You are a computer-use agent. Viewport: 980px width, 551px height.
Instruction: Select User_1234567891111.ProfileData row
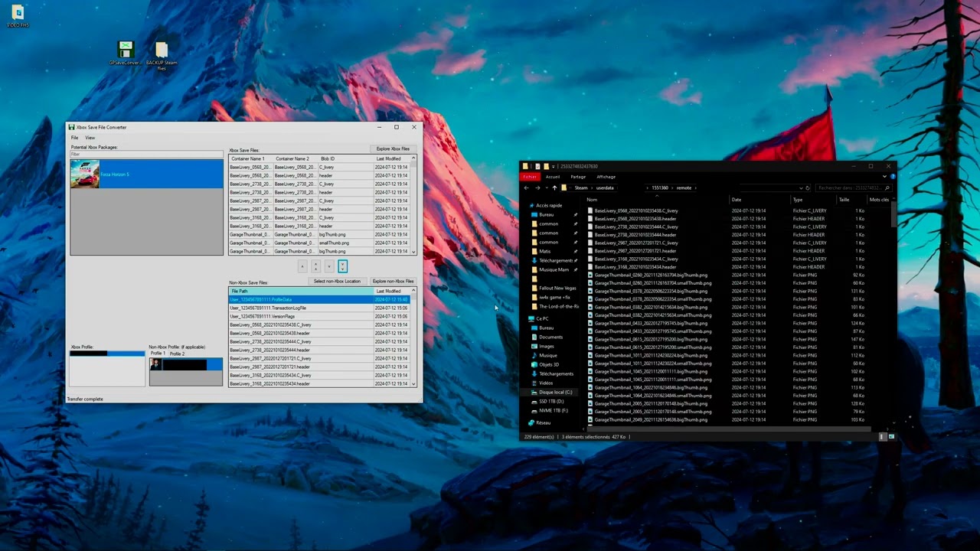(319, 299)
